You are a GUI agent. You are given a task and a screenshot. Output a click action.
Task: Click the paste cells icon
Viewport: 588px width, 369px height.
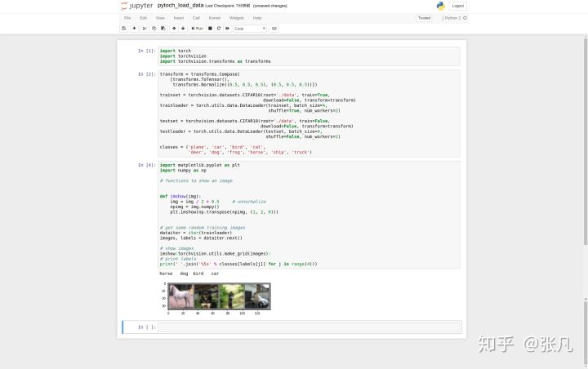(x=163, y=29)
